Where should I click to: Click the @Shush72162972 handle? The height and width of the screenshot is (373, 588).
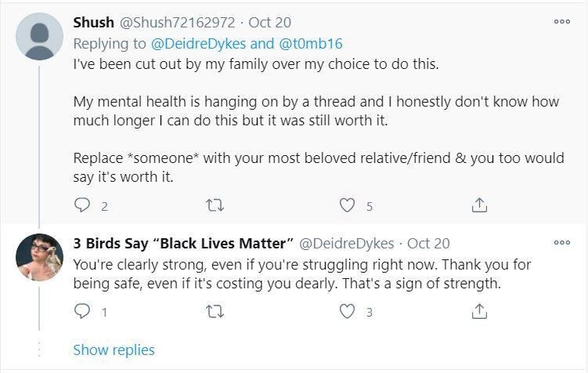pyautogui.click(x=176, y=23)
